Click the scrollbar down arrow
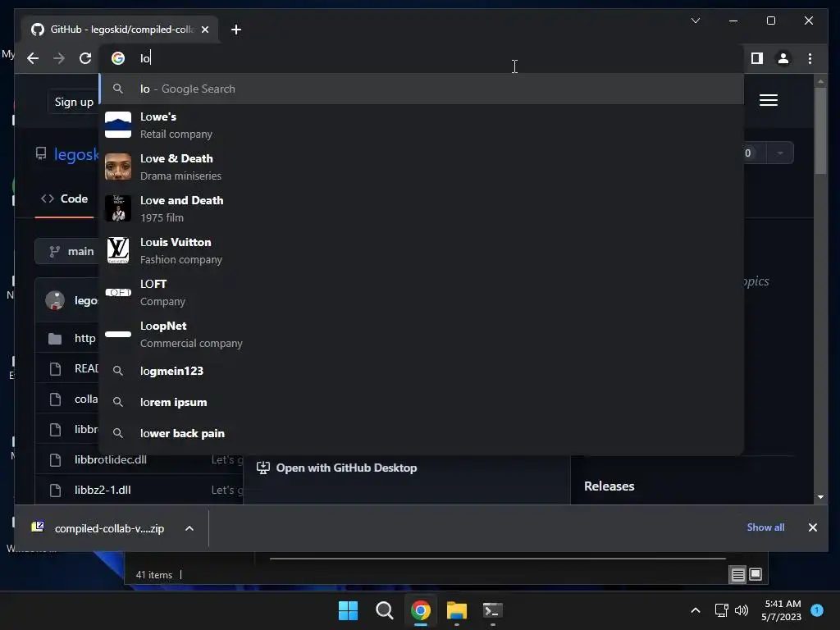 point(820,497)
